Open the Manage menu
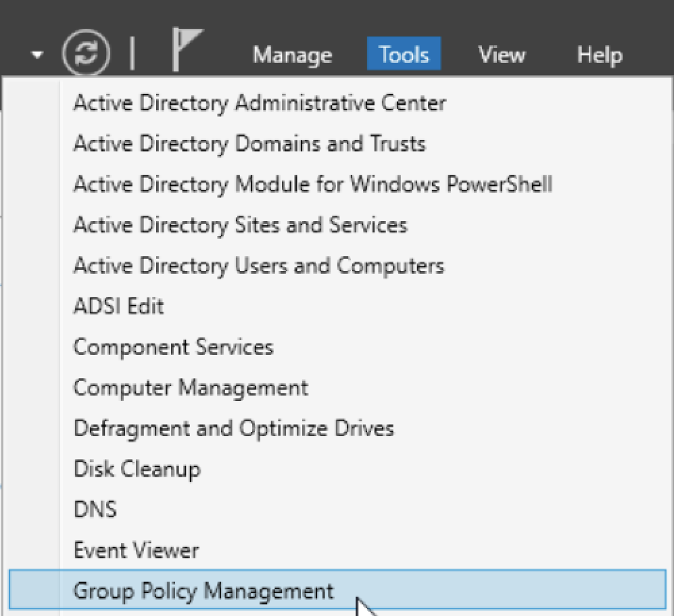Image resolution: width=674 pixels, height=616 pixels. pos(292,55)
